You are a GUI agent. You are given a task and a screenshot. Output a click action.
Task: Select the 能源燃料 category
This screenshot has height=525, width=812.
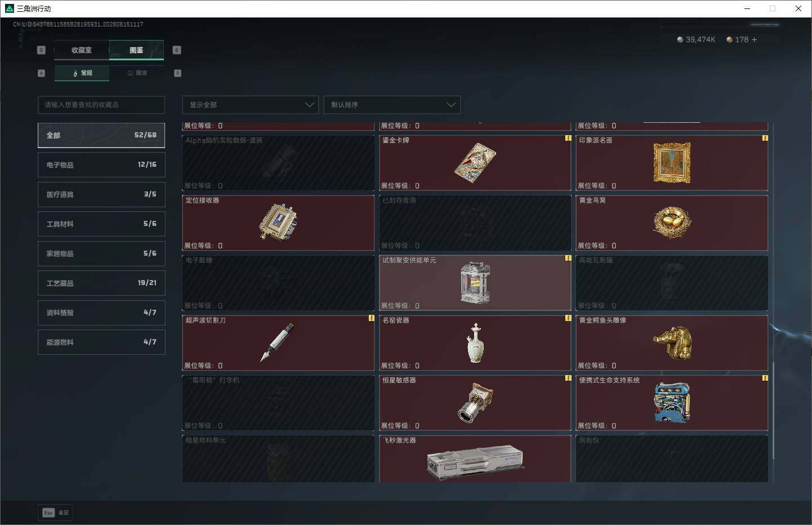[101, 342]
